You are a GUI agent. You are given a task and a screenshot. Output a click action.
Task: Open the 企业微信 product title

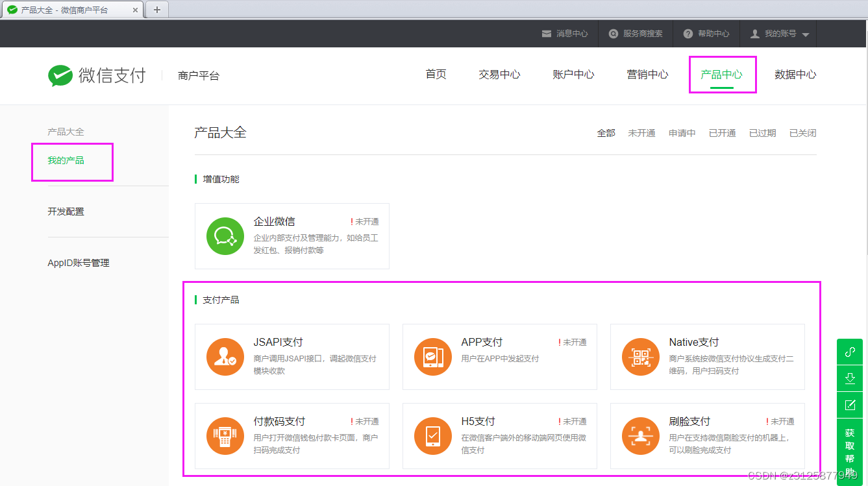tap(274, 221)
